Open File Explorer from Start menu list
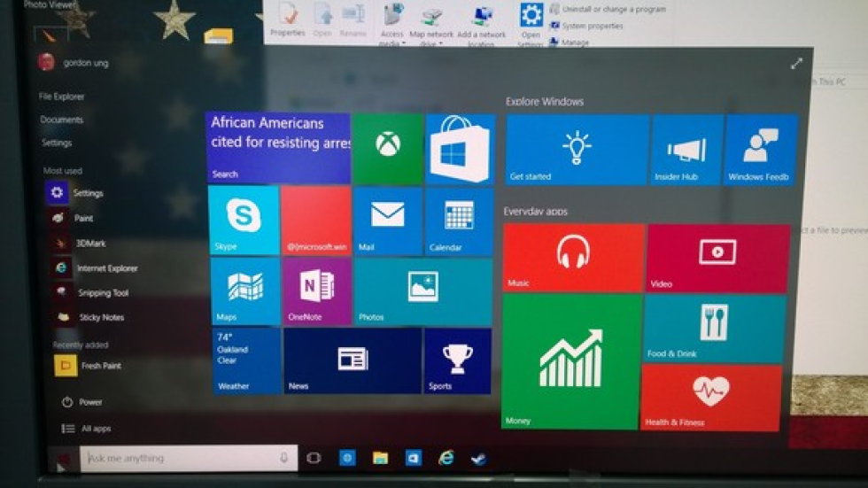Viewport: 868px width, 488px height. click(61, 97)
